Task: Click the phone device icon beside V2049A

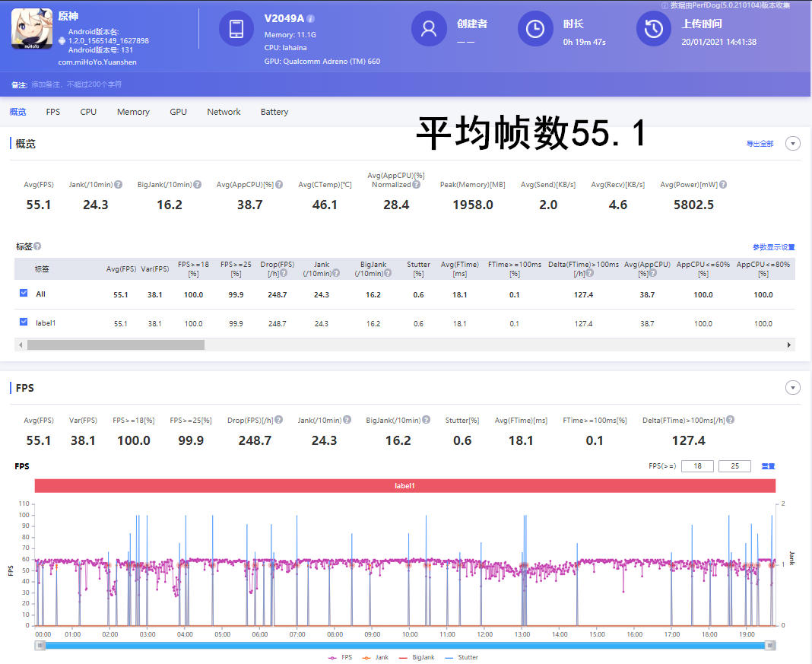Action: (236, 30)
